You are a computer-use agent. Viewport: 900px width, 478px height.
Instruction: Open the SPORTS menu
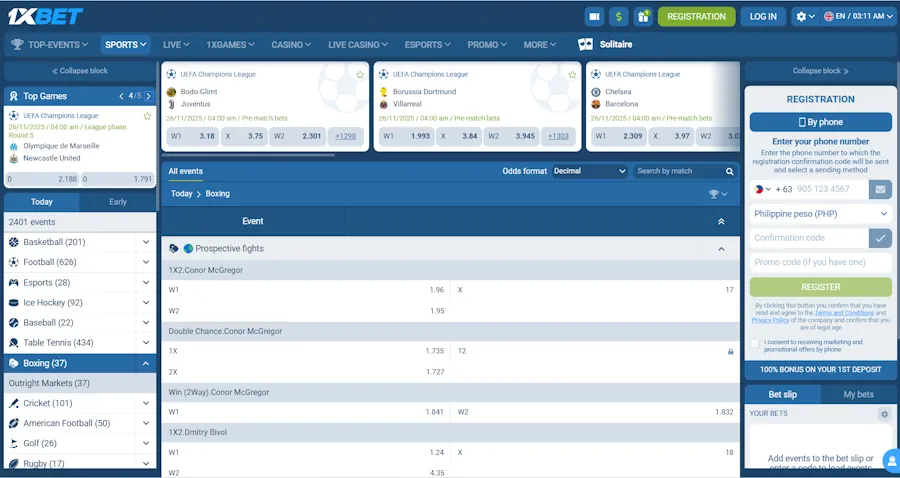coord(125,44)
